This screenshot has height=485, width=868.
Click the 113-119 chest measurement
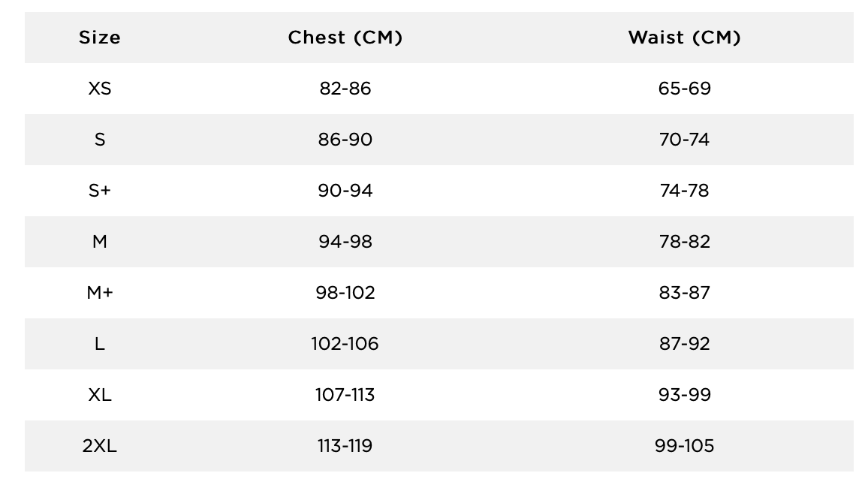click(x=345, y=446)
